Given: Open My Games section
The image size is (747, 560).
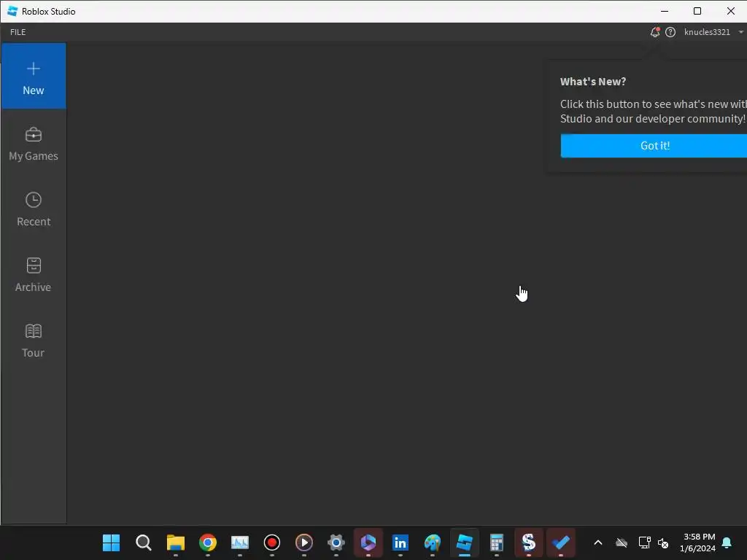Looking at the screenshot, I should click(34, 144).
